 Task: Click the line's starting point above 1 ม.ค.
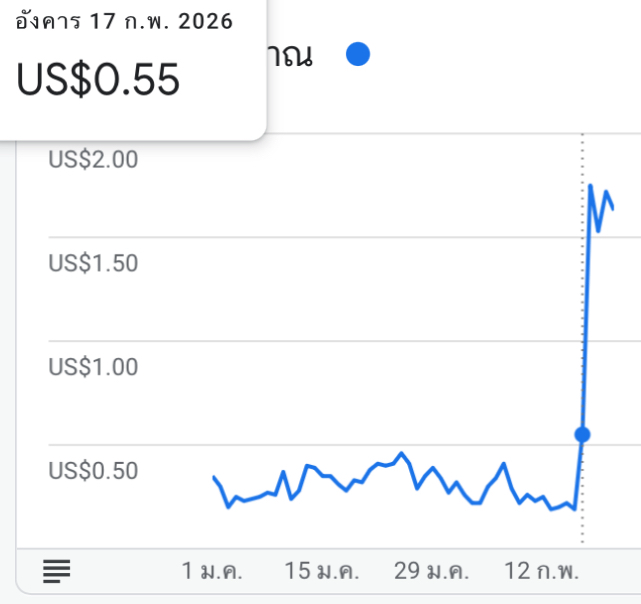[214, 477]
